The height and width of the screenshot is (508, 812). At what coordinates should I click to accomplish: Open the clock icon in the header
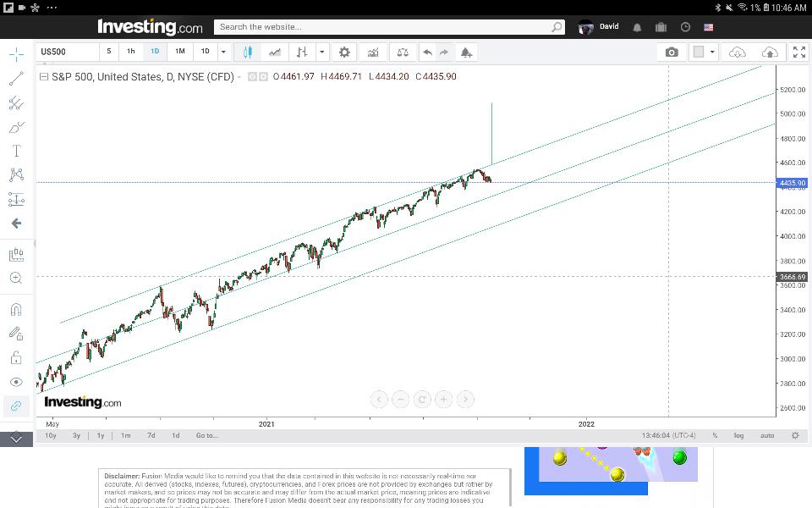pos(685,27)
